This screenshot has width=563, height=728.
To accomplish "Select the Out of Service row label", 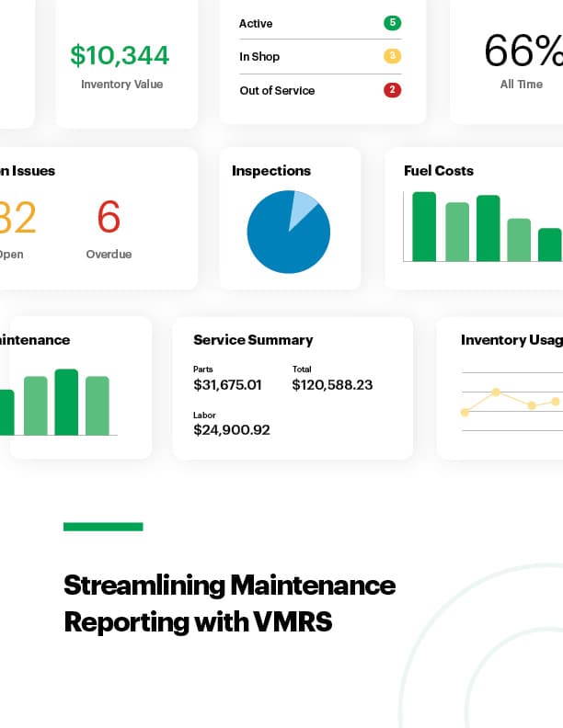I will coord(277,90).
